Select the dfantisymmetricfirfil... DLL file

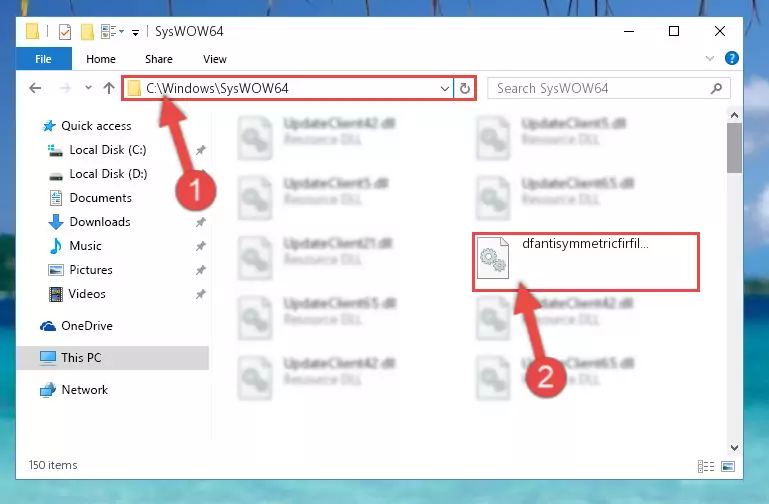click(586, 262)
